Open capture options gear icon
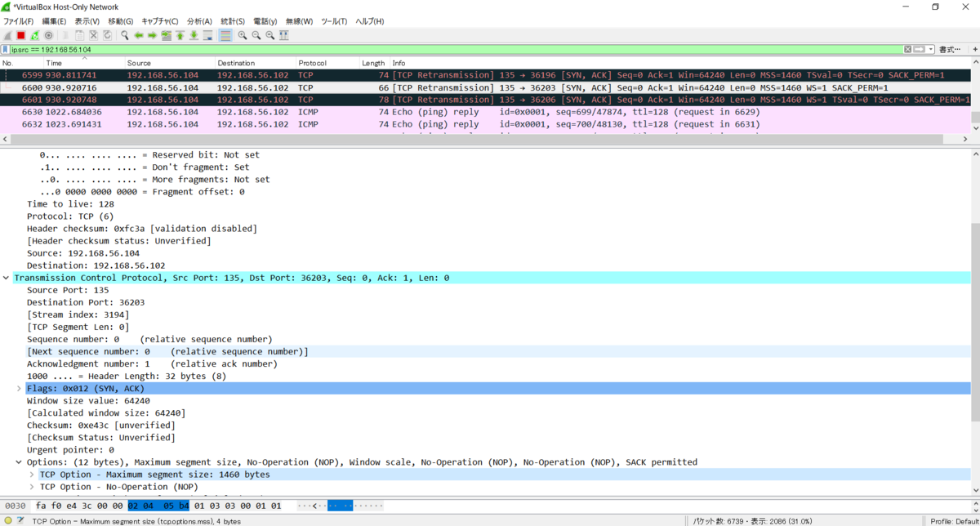Image resolution: width=980 pixels, height=526 pixels. coord(49,36)
